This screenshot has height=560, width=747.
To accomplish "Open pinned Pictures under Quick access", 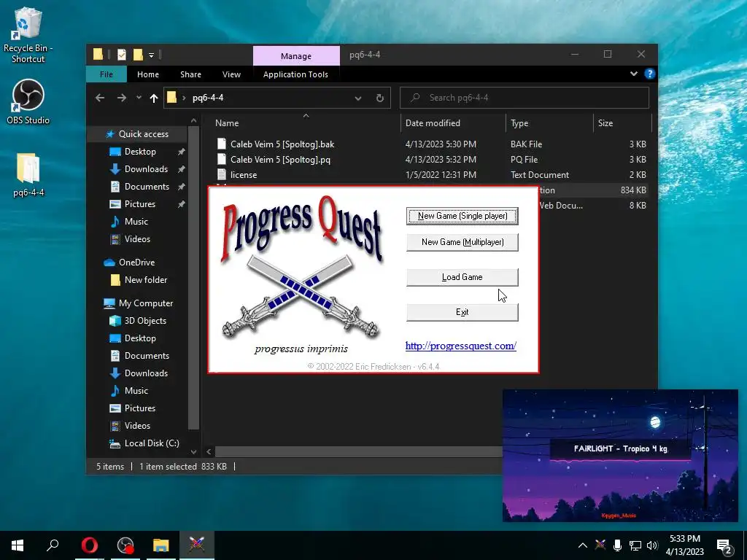I will point(139,204).
